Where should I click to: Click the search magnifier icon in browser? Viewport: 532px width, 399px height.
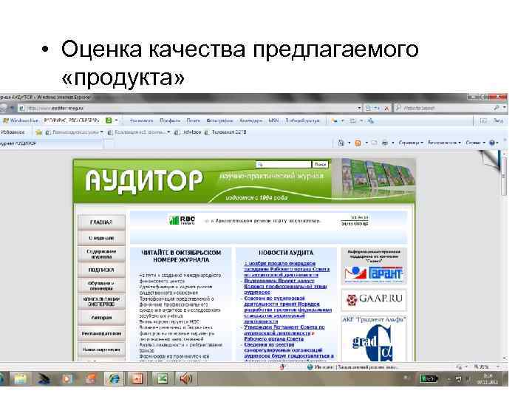click(497, 108)
